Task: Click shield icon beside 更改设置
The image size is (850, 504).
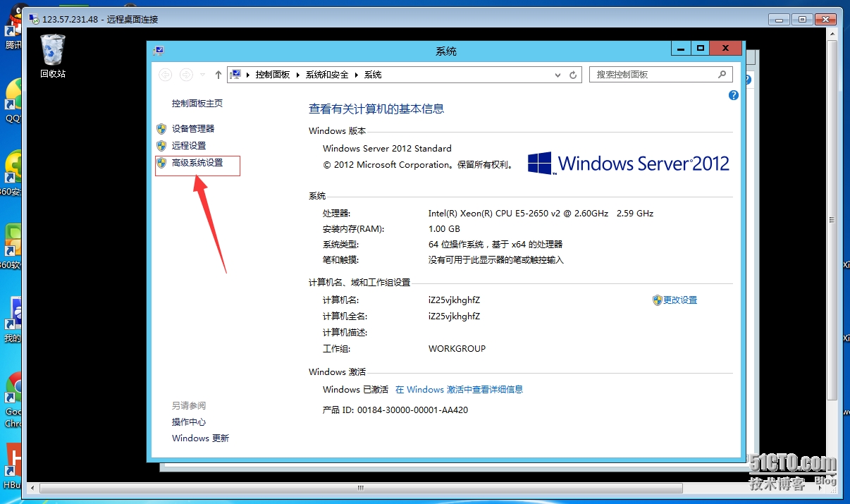Action: [x=658, y=300]
